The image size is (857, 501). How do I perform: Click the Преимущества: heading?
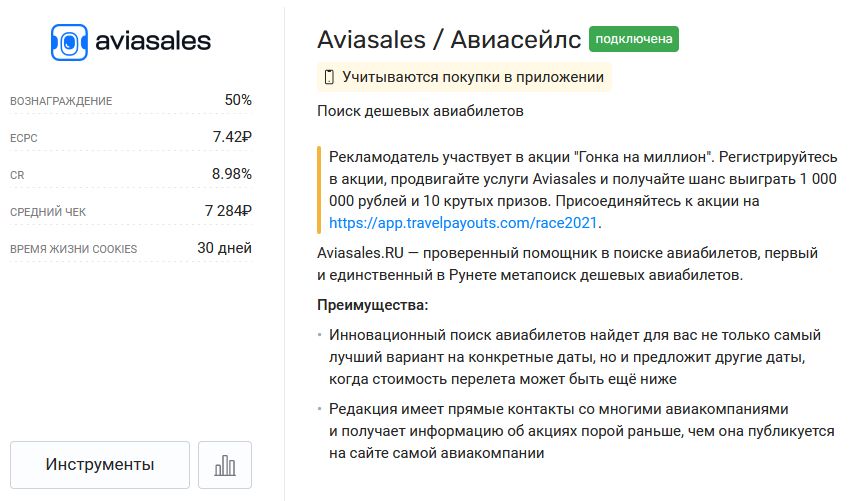point(372,305)
